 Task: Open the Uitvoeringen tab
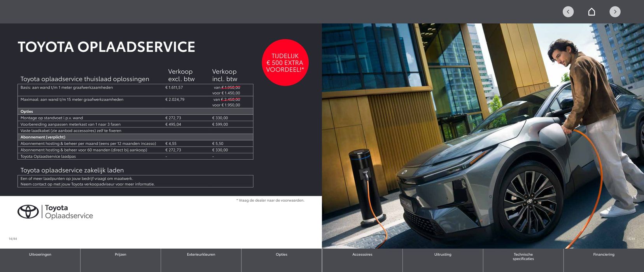coord(40,255)
